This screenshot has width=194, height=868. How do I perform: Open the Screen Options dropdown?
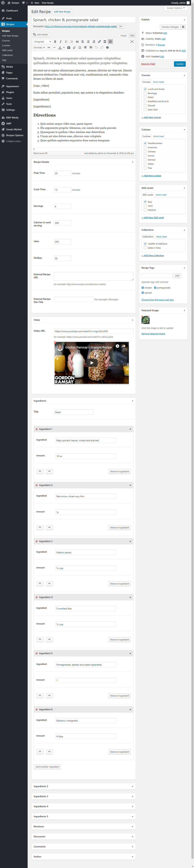[176, 8]
